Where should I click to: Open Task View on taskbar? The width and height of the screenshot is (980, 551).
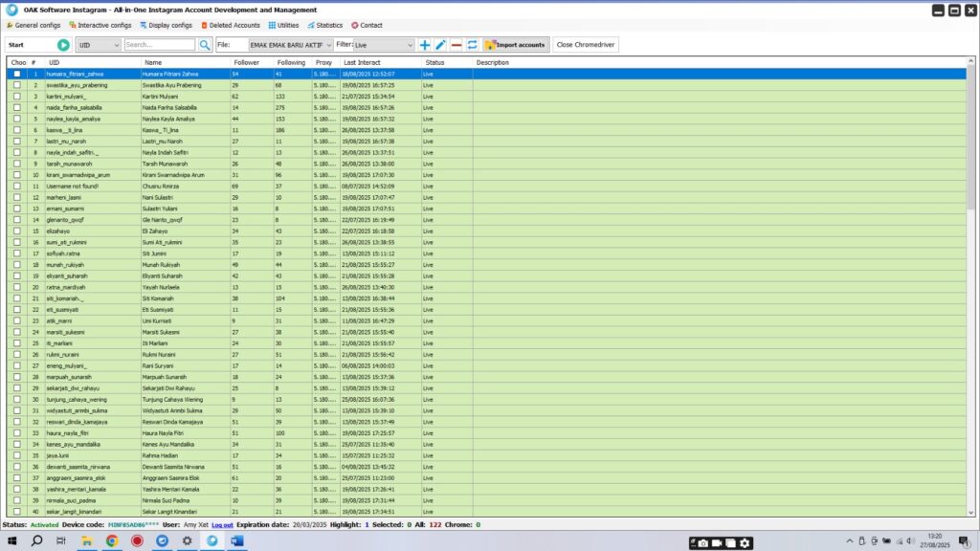coord(60,541)
